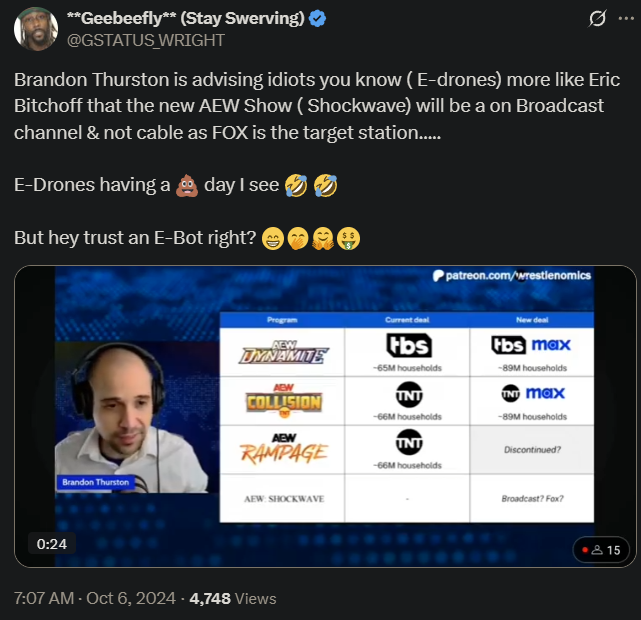Click the money-mouth emoji in tweet
This screenshot has height=620, width=641.
point(348,238)
